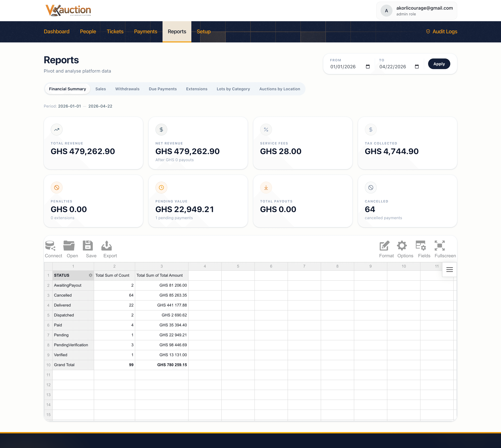Select the Pending row label

click(73, 335)
